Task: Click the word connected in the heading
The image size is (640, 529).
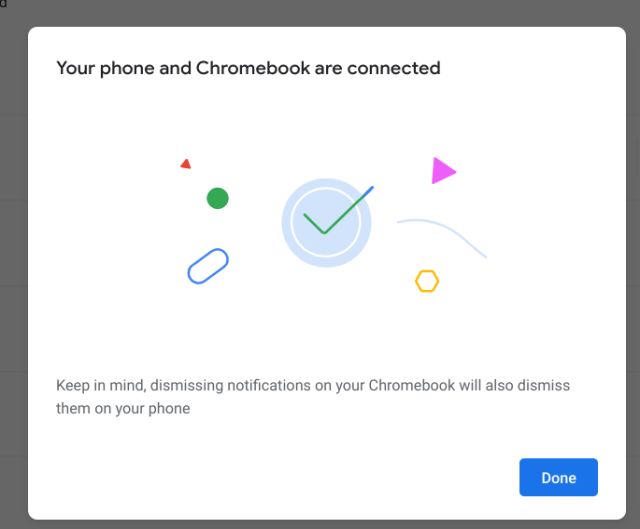Action: [x=393, y=68]
